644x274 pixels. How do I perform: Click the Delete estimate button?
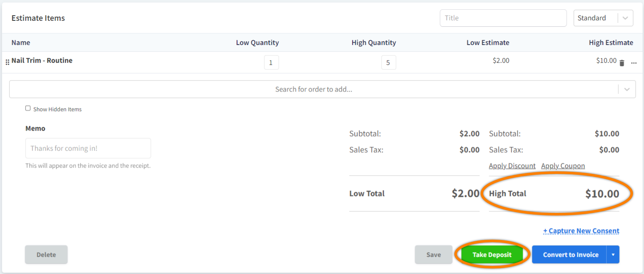pyautogui.click(x=46, y=254)
